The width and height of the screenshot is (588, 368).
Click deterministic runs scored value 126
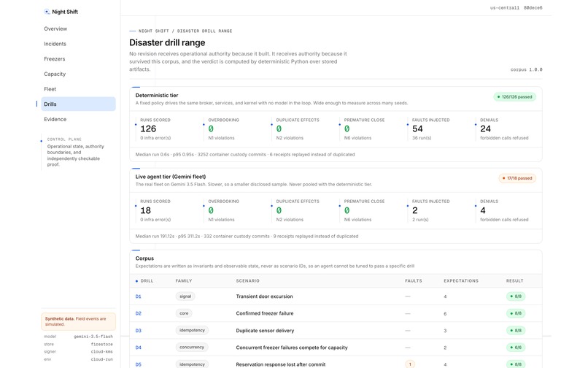tap(148, 129)
